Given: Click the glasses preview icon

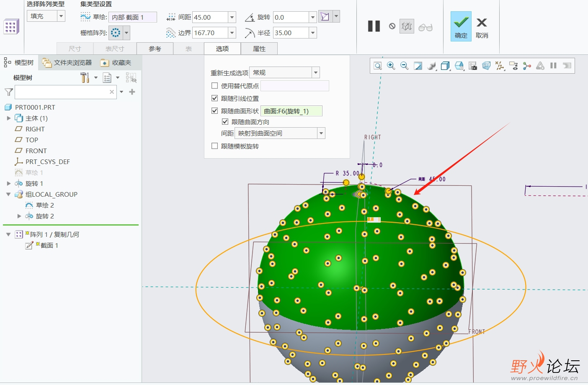Looking at the screenshot, I should (x=425, y=27).
